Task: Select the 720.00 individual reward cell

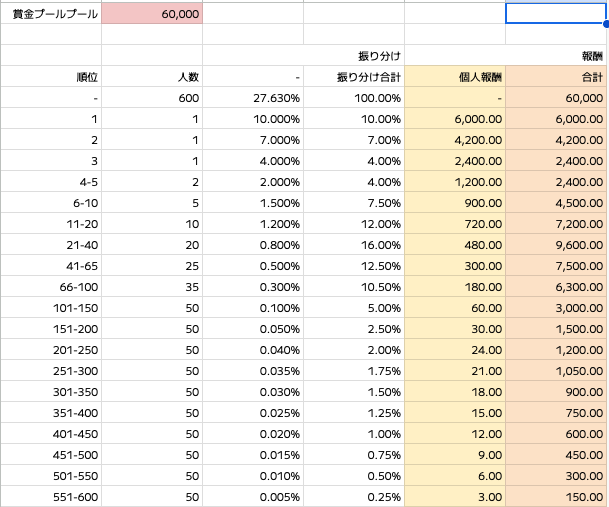Action: [x=455, y=223]
